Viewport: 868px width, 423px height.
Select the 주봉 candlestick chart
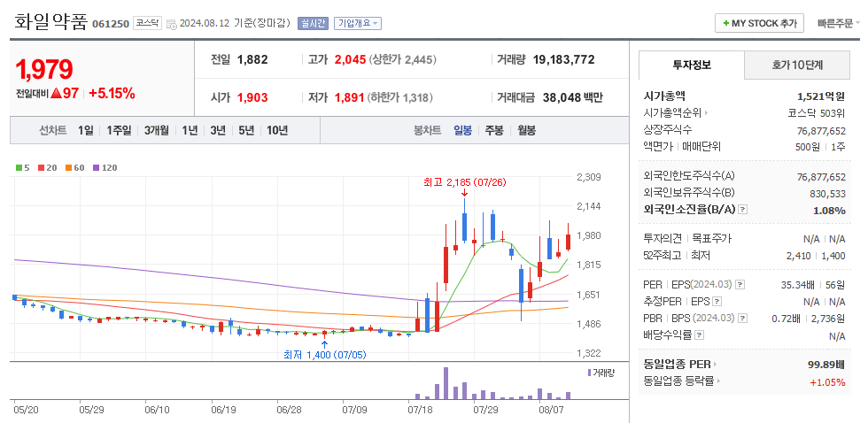(494, 130)
